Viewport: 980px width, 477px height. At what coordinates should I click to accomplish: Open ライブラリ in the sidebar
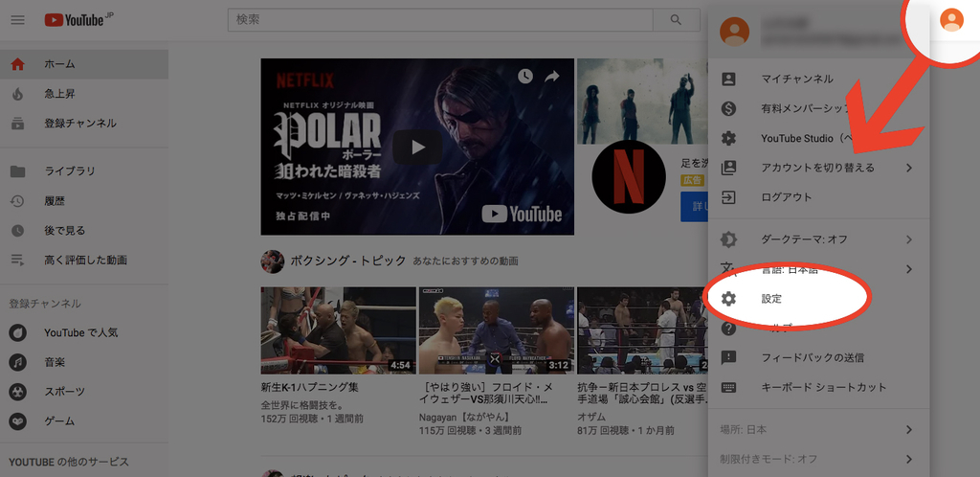(x=84, y=171)
